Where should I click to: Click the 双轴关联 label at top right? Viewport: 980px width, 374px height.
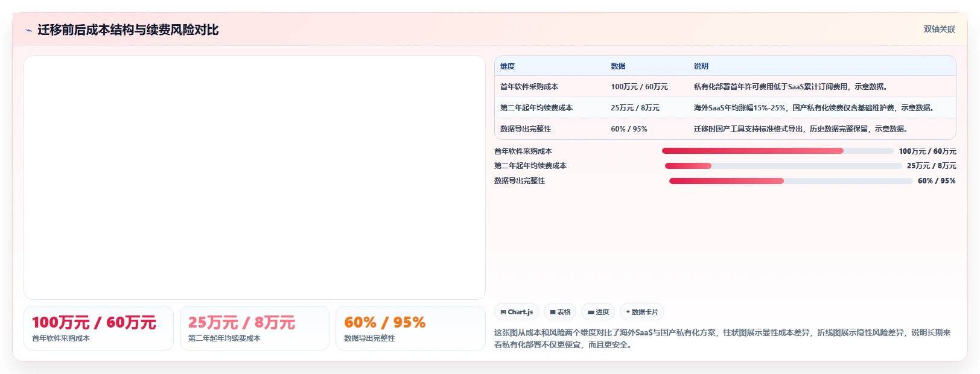[x=940, y=29]
